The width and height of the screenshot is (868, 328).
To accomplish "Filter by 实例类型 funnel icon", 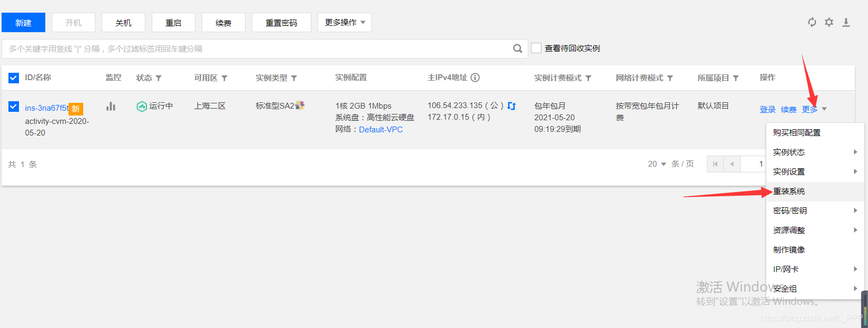I will pos(294,78).
